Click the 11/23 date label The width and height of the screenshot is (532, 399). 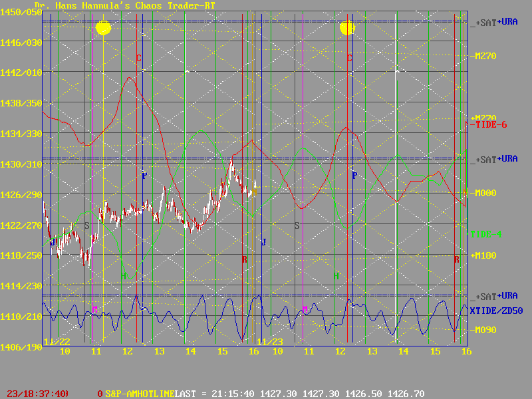tap(270, 342)
